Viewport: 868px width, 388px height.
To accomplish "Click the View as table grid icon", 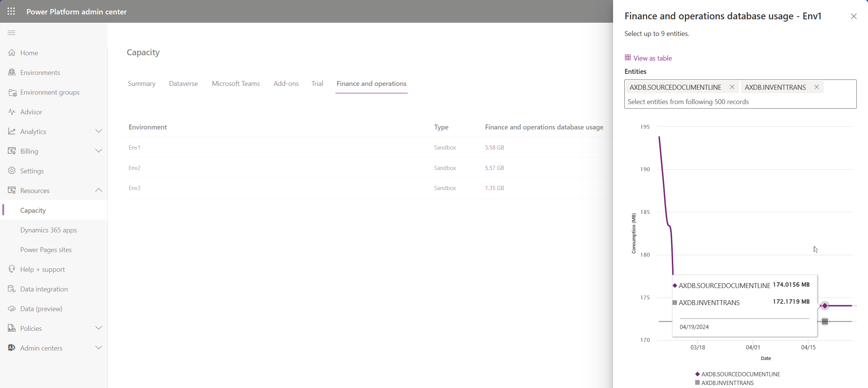I will click(x=628, y=58).
